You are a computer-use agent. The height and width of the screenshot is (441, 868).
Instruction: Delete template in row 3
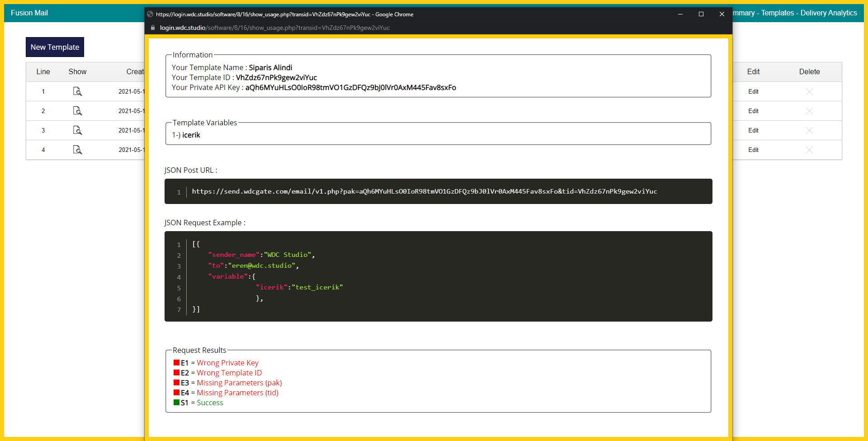click(809, 130)
